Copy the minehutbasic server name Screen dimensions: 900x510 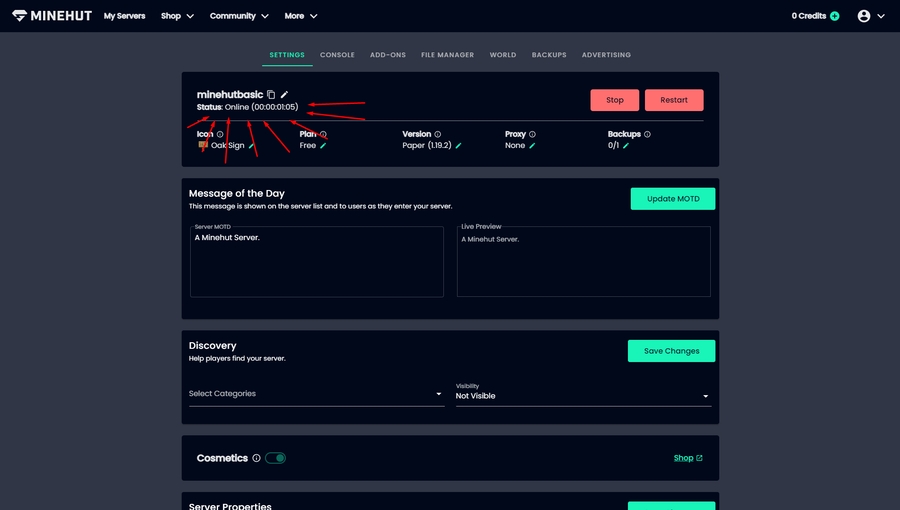tap(271, 95)
